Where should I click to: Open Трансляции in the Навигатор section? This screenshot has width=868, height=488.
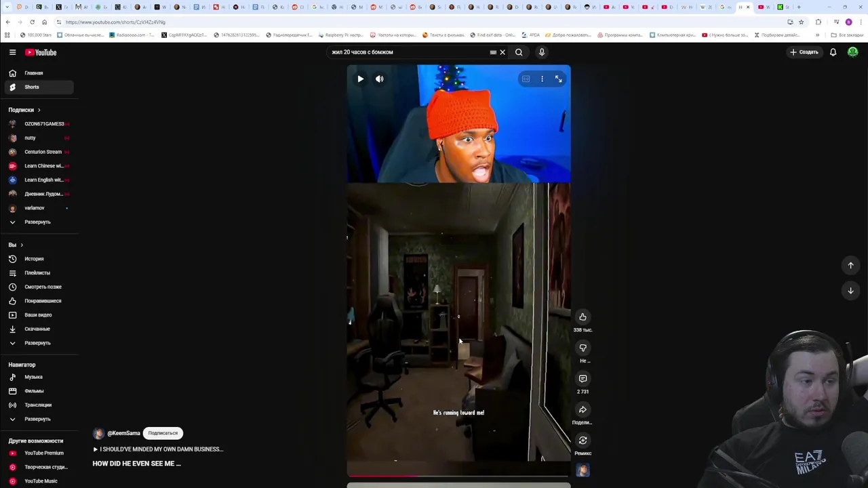pyautogui.click(x=39, y=405)
